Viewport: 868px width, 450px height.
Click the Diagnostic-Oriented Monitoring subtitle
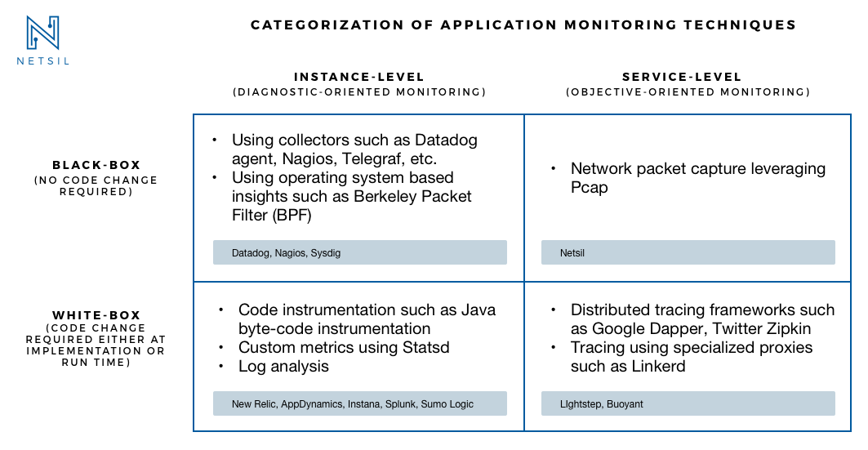359,92
